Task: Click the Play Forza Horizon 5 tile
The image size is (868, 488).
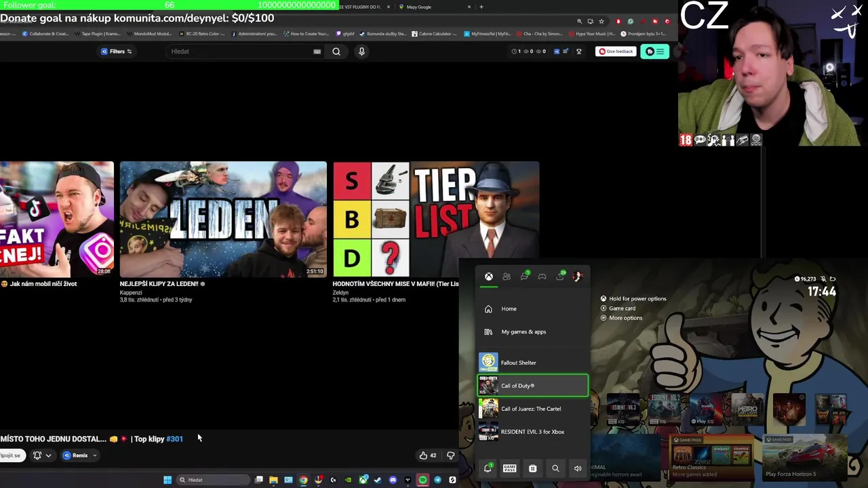Action: 804,457
